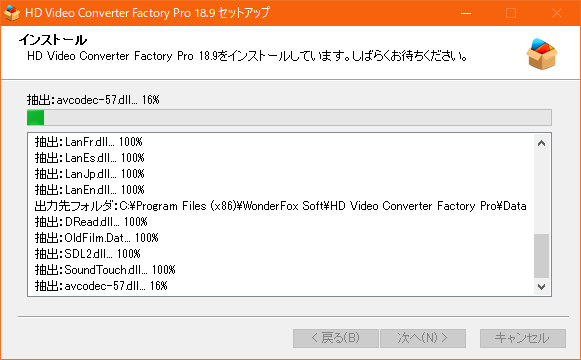Select the SoundTouch.dll log entry
Viewport: 581px width, 360px height.
105,270
